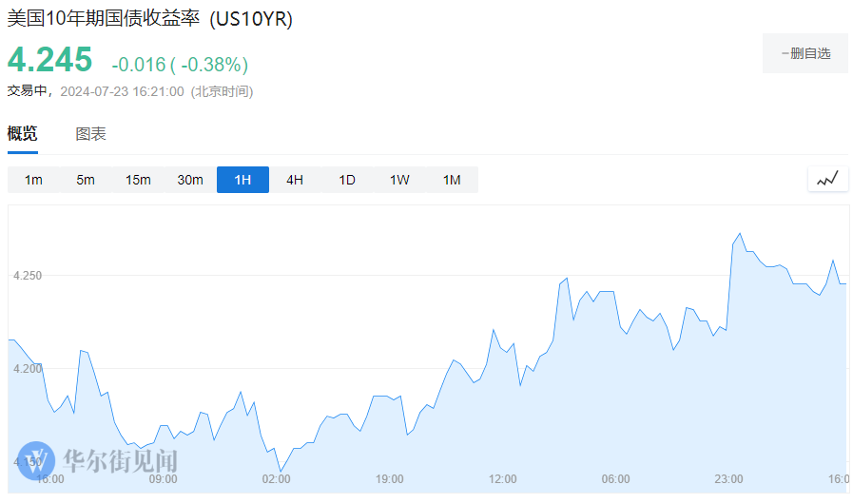853x504 pixels.
Task: Click the 19:00 x-axis label
Action: tap(390, 479)
